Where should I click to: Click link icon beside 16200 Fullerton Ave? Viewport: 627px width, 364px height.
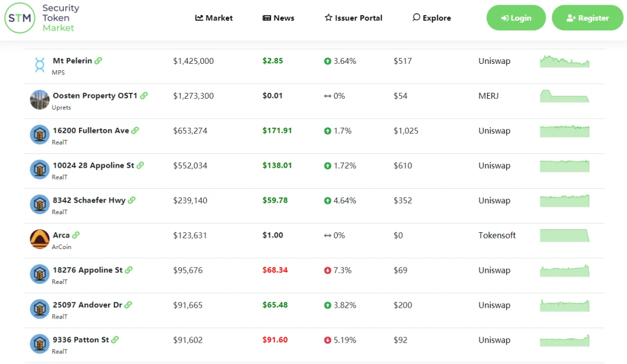pyautogui.click(x=135, y=131)
